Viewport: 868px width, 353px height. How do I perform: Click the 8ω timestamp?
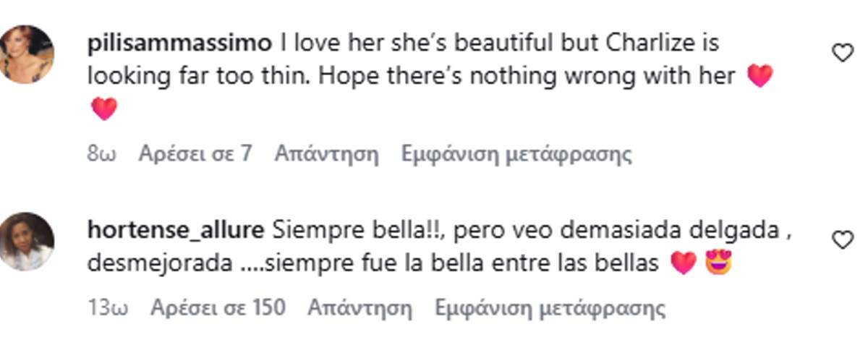click(102, 153)
